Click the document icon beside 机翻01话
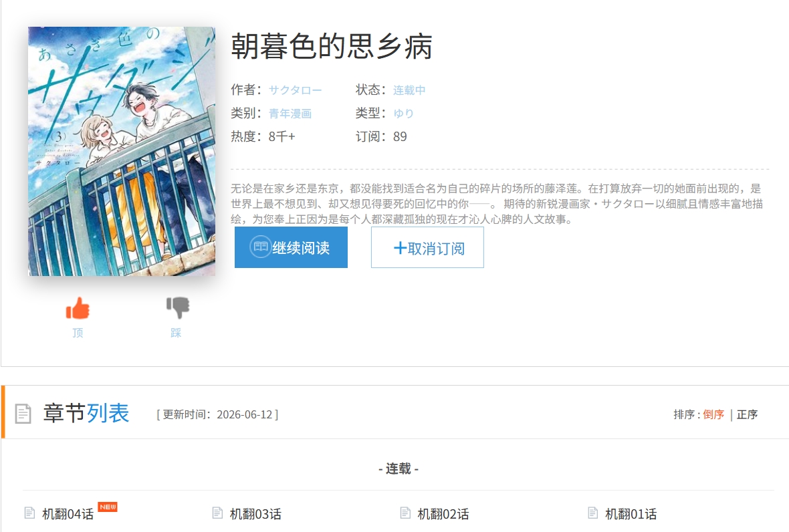Image resolution: width=789 pixels, height=532 pixels. (593, 513)
